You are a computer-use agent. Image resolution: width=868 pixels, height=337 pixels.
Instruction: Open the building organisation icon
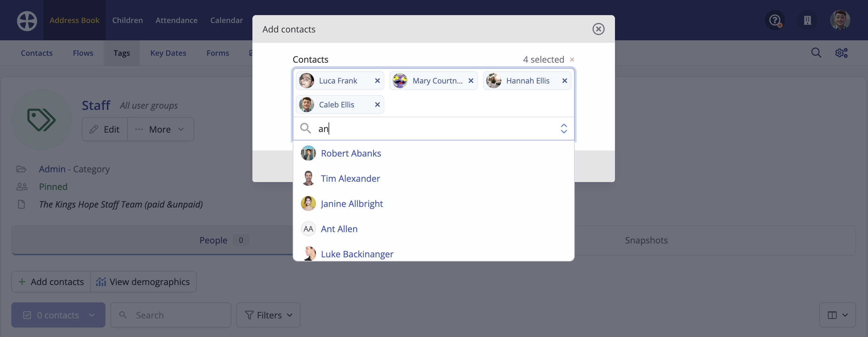click(x=807, y=20)
